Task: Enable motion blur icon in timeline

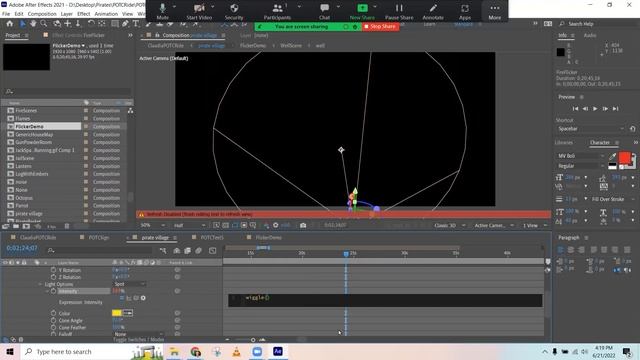Action: 198,250
